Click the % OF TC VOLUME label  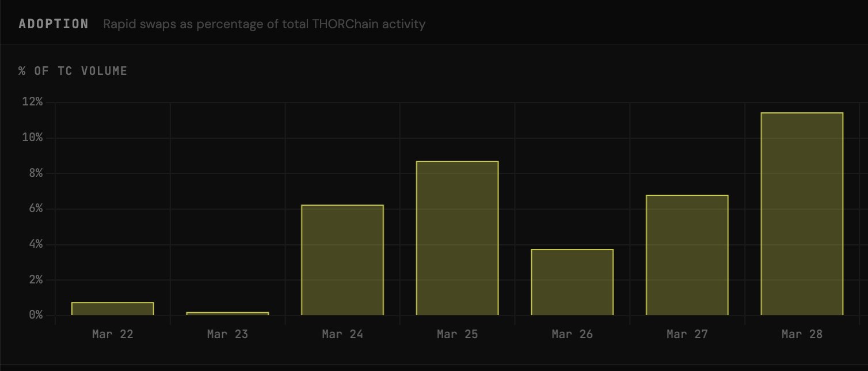click(x=73, y=71)
